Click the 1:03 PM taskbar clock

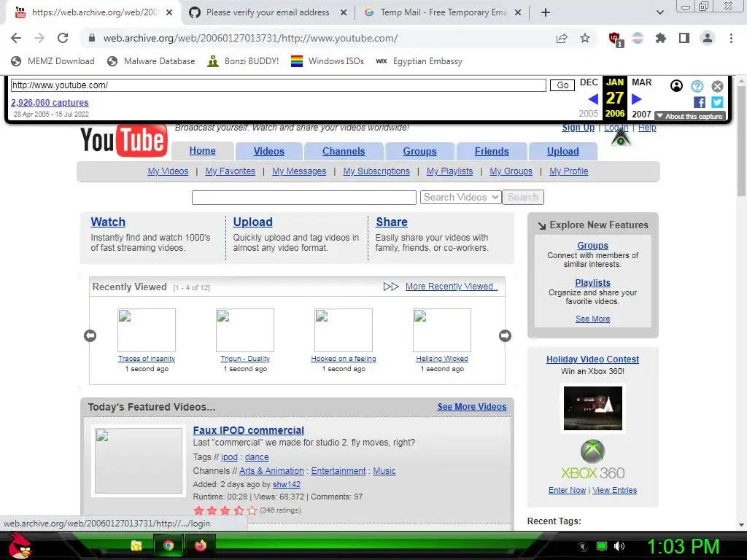[683, 546]
